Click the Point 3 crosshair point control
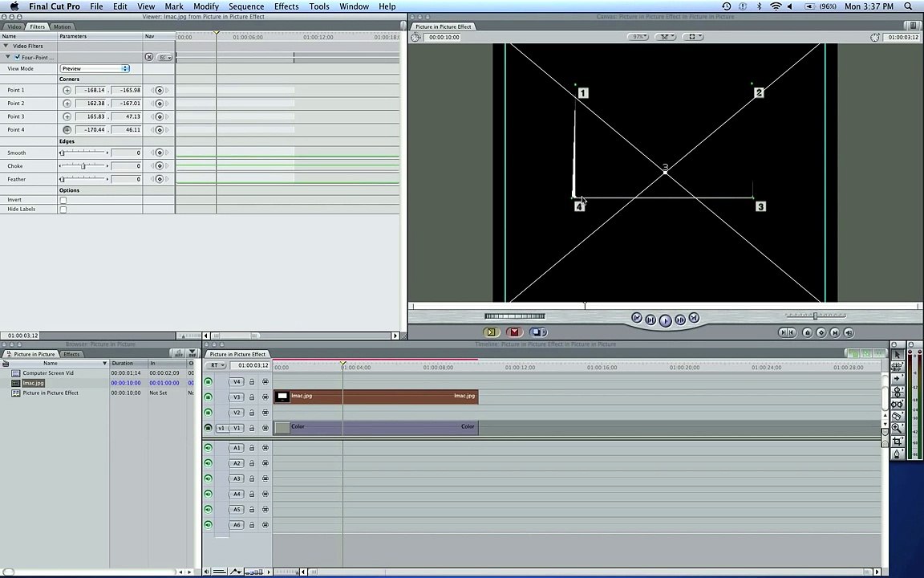Image resolution: width=924 pixels, height=578 pixels. 67,116
